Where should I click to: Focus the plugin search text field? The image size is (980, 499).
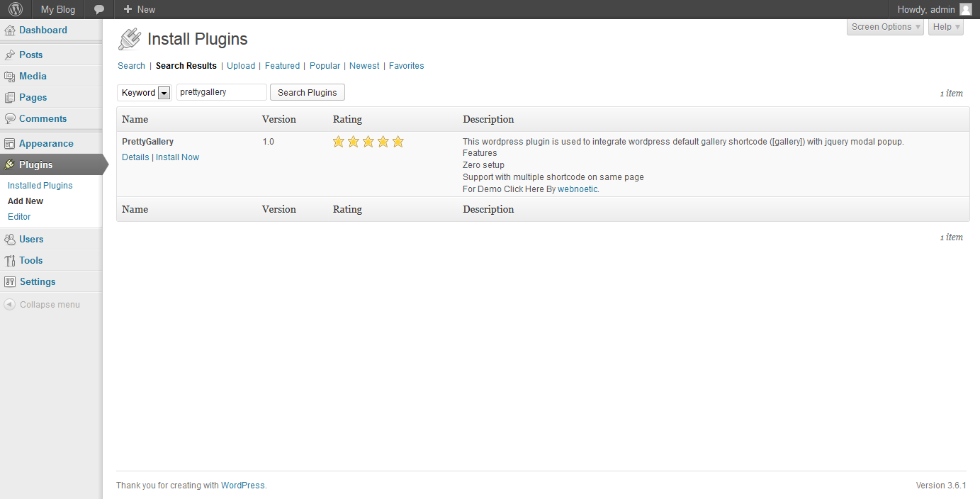221,92
